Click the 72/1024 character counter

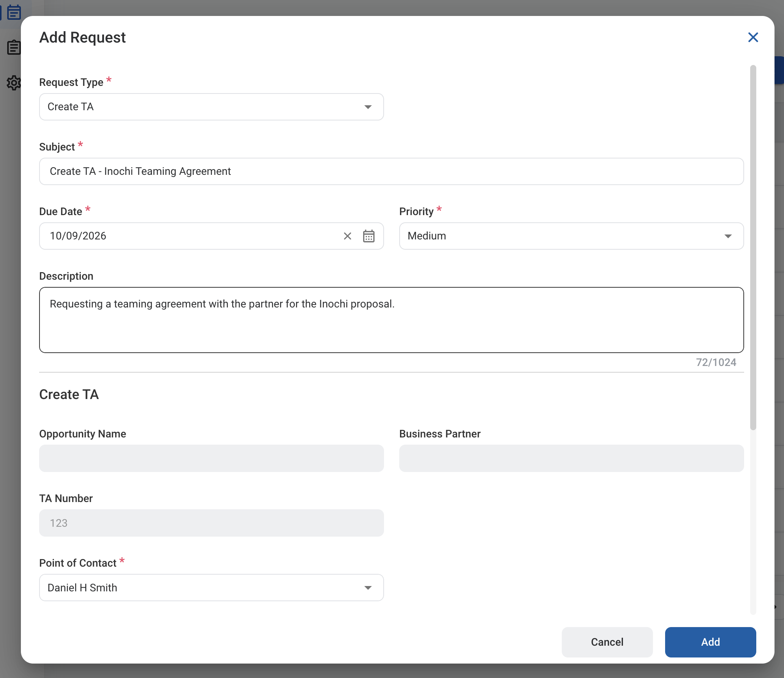coord(716,362)
